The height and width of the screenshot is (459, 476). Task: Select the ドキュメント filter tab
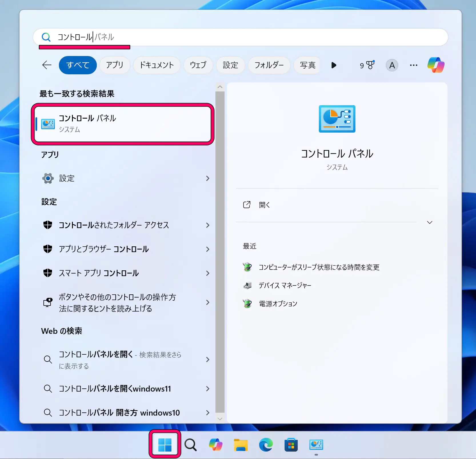157,65
